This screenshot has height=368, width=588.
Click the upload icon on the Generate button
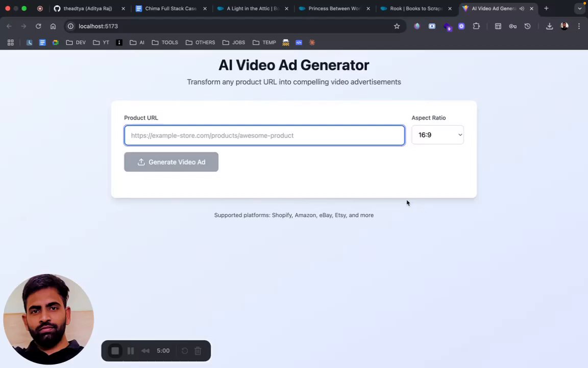pyautogui.click(x=141, y=162)
